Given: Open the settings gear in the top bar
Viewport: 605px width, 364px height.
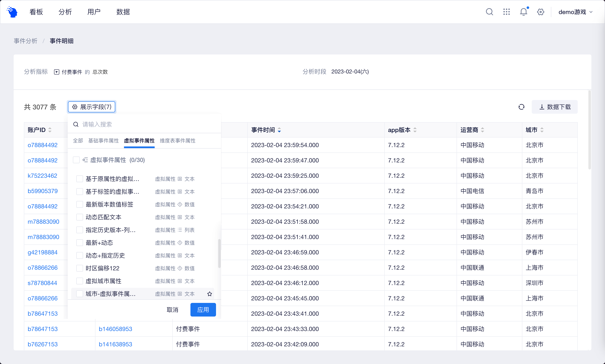Looking at the screenshot, I should coord(540,12).
